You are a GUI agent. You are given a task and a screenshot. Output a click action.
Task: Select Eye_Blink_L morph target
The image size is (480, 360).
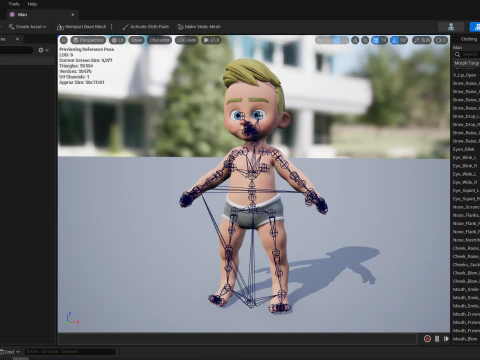coord(466,158)
